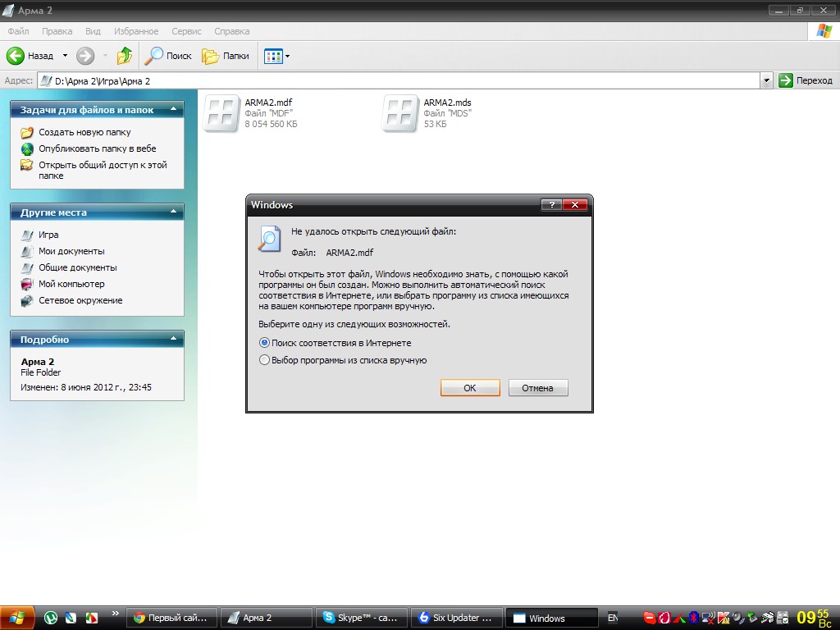Collapse the Другие места panel
This screenshot has height=630, width=840.
click(x=174, y=212)
